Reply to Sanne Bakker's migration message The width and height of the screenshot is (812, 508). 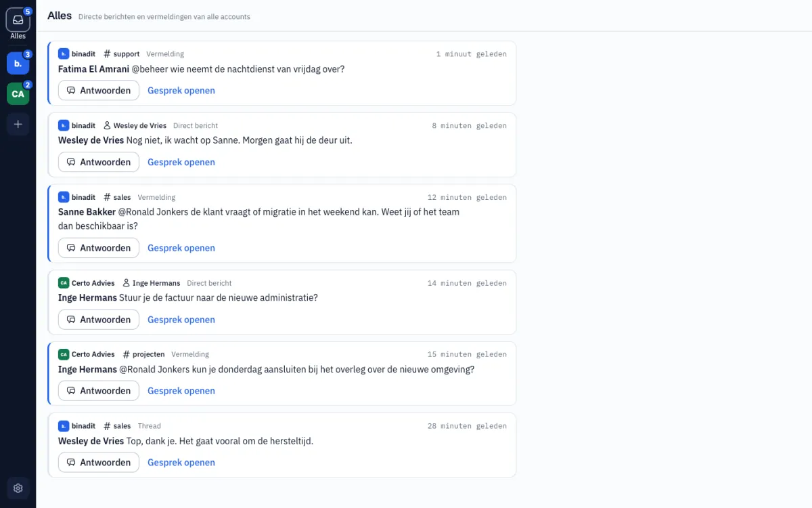click(99, 248)
